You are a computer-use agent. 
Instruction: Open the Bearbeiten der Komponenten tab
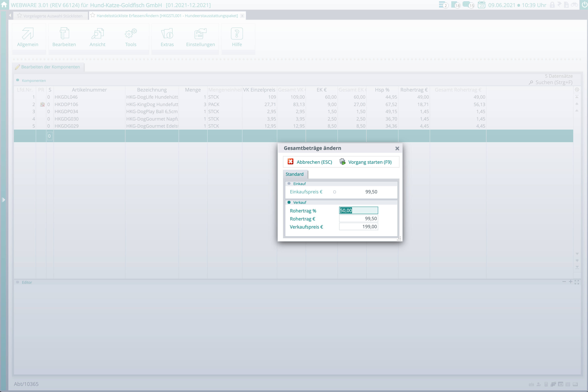48,67
